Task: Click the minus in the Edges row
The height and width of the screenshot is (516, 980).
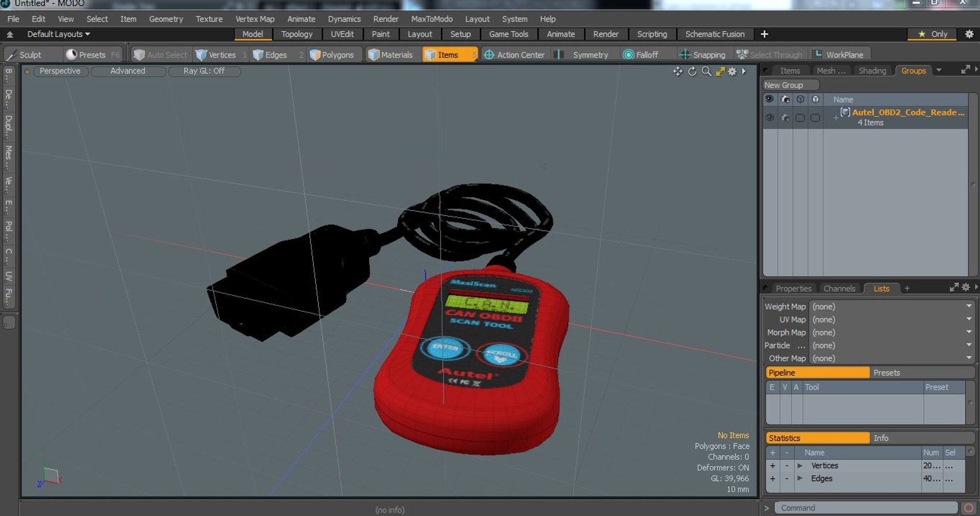Action: (x=787, y=478)
